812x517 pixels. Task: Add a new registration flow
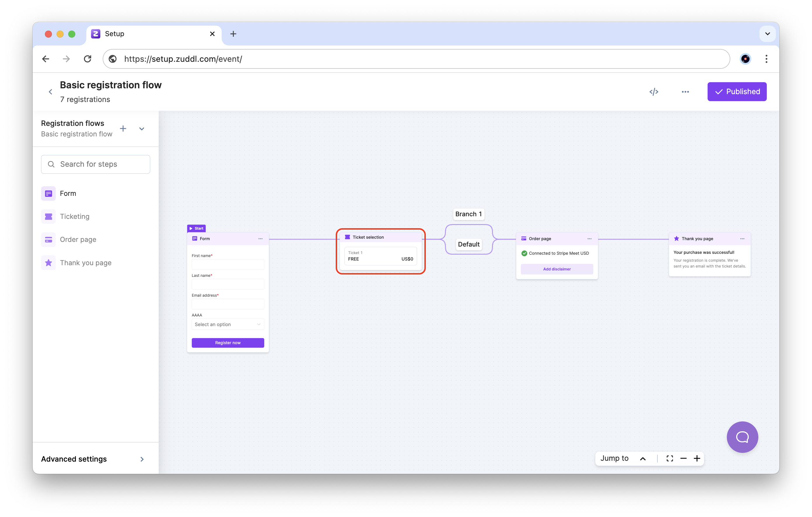(x=123, y=129)
